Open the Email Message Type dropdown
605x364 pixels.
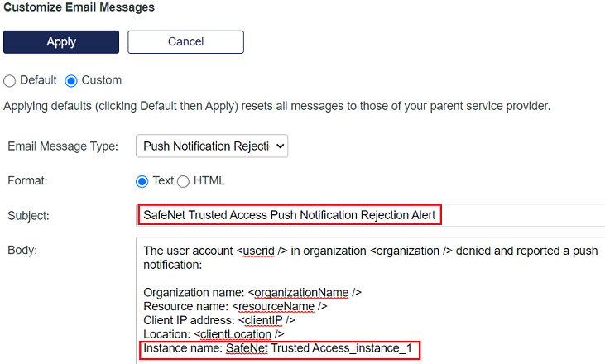point(212,146)
